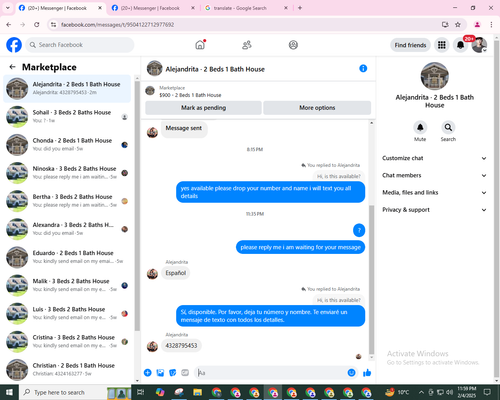Open the Facebook logo home link
The image size is (500, 400).
14,45
